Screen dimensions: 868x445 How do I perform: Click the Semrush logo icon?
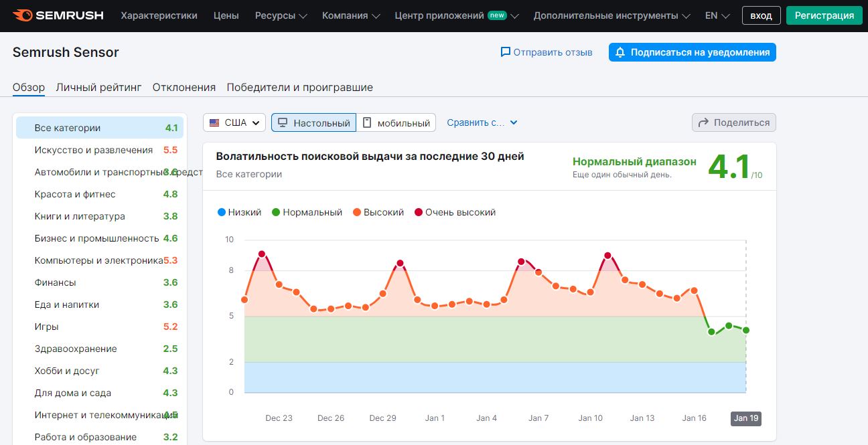coord(21,15)
